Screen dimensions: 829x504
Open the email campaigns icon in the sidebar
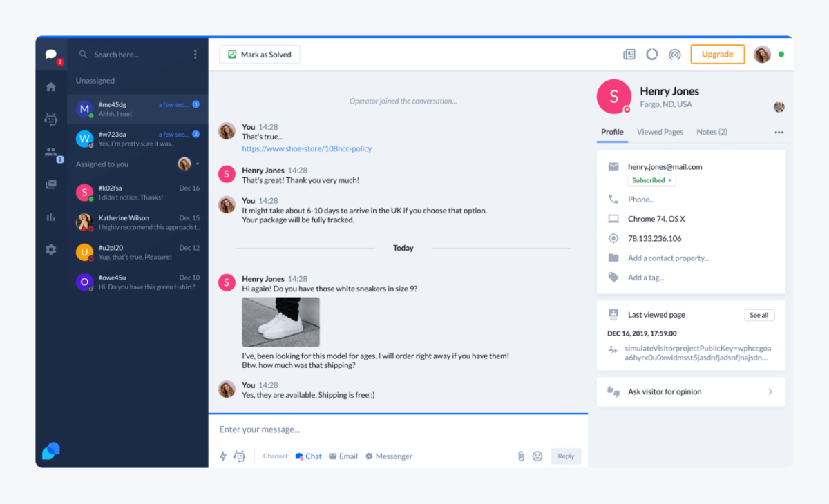[51, 185]
